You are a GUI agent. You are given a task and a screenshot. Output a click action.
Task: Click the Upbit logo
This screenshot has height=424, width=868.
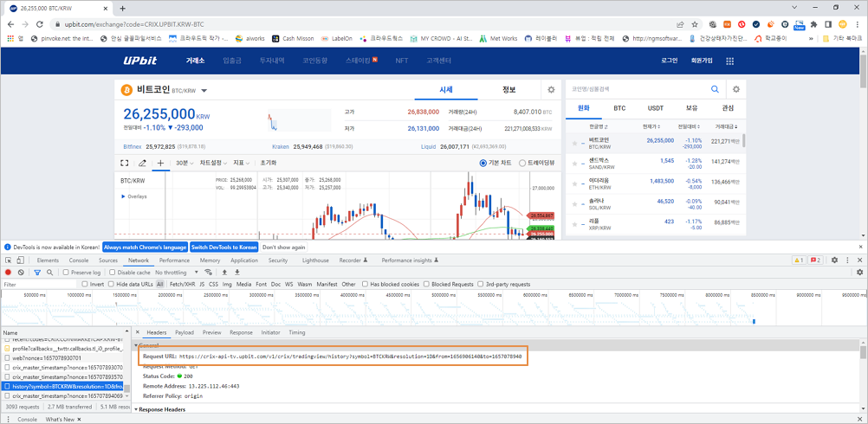click(x=139, y=61)
